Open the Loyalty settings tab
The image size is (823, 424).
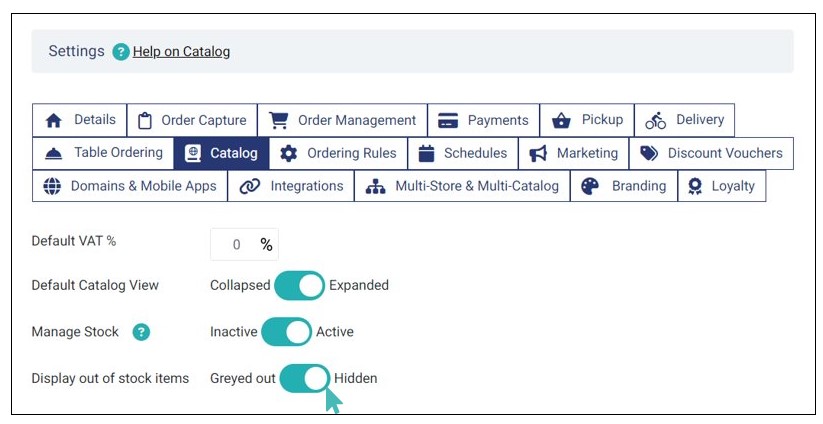[x=722, y=186]
